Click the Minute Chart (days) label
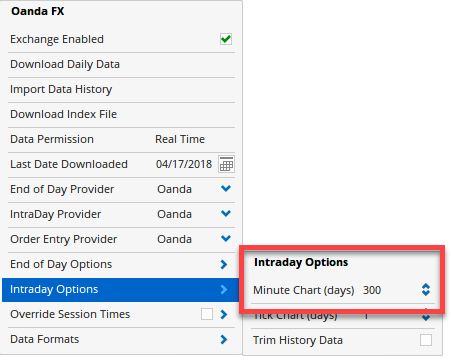451x364 pixels. tap(303, 290)
